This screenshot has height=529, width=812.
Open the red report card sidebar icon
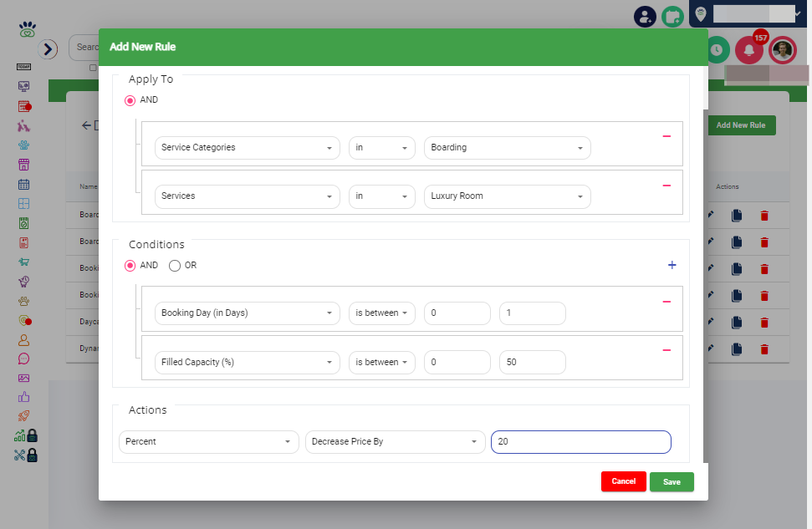point(23,242)
